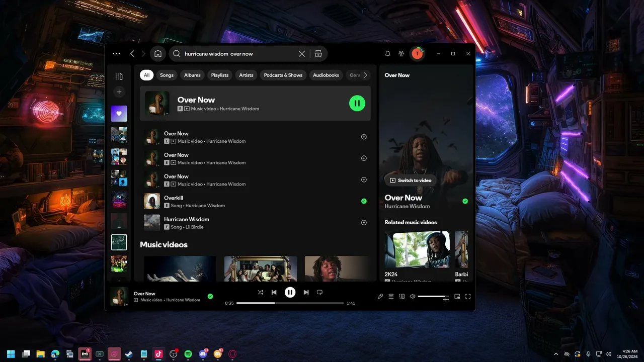Open the Liked Songs playlist
Image resolution: width=644 pixels, height=362 pixels.
click(x=119, y=114)
